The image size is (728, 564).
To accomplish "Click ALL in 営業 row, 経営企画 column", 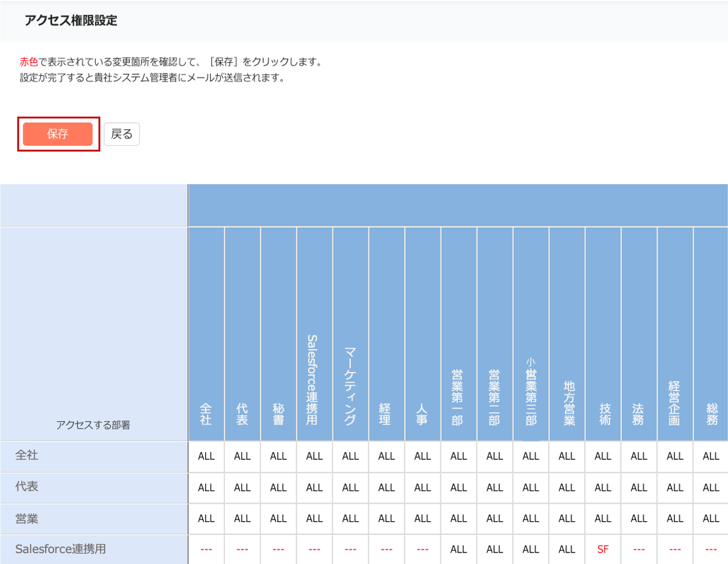I will tap(676, 519).
